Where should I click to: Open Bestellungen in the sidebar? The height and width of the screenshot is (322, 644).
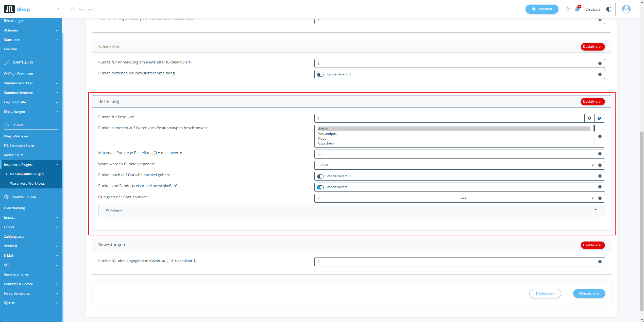tap(14, 21)
